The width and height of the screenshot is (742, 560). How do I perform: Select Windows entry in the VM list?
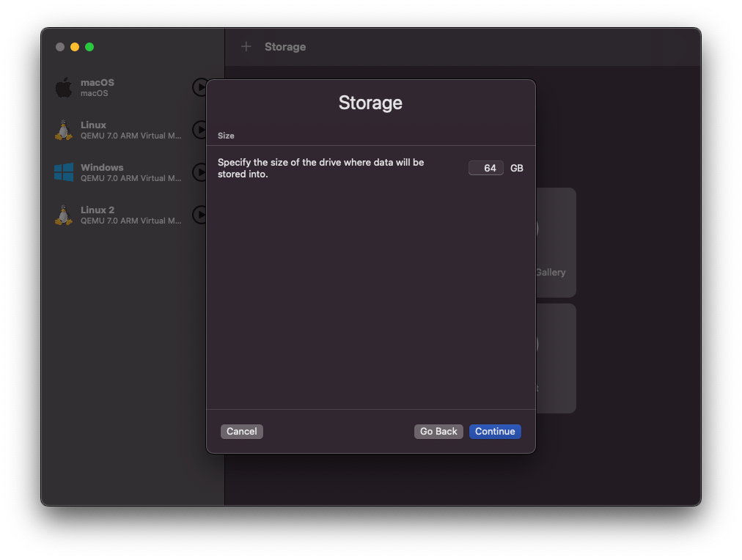(128, 173)
